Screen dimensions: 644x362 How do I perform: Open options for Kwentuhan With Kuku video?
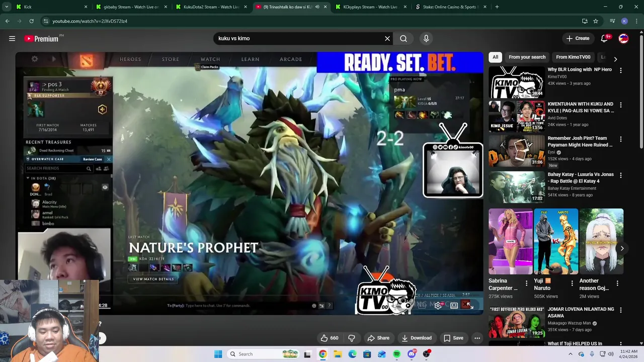click(620, 105)
